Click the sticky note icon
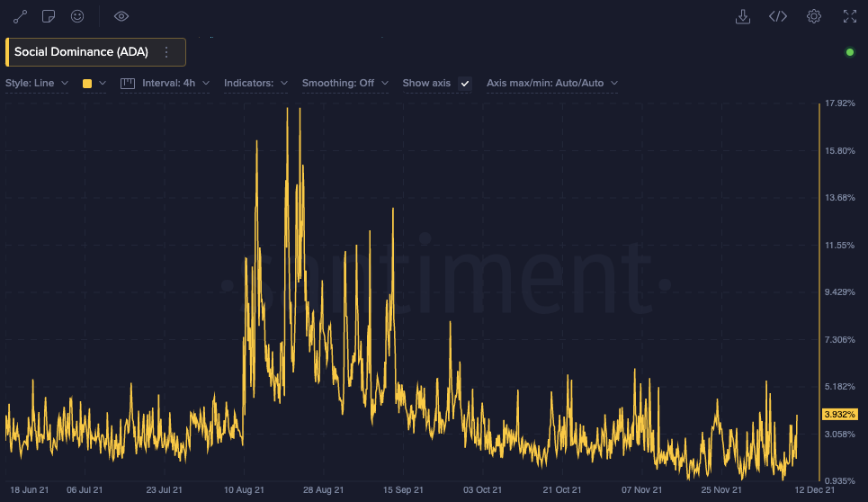 49,16
